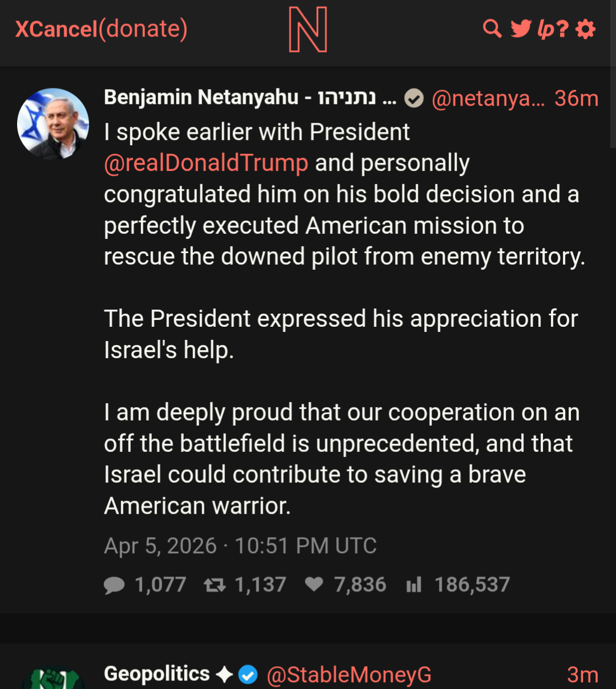
Task: Click the question mark about icon
Action: pyautogui.click(x=563, y=29)
